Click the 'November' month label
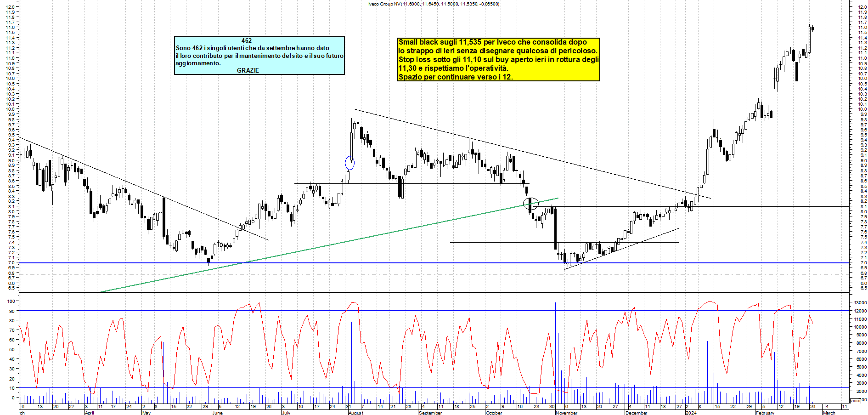This screenshot has height=415, width=868. coord(566,413)
